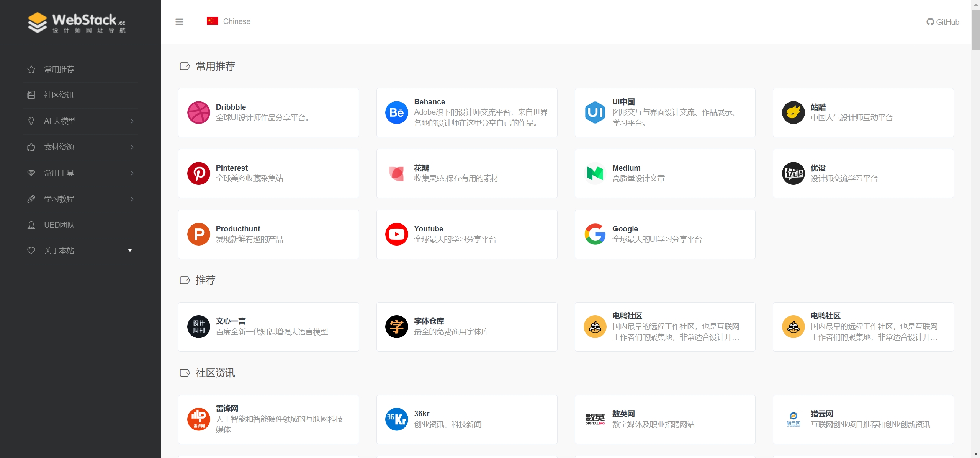980x458 pixels.
Task: Click the 雷锋网 red icon
Action: [198, 419]
